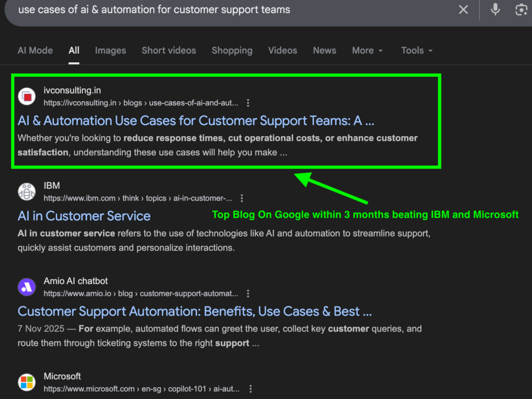The height and width of the screenshot is (399, 532).
Task: Click snippet 'reduce response times, cut operational costs'
Action: point(221,138)
